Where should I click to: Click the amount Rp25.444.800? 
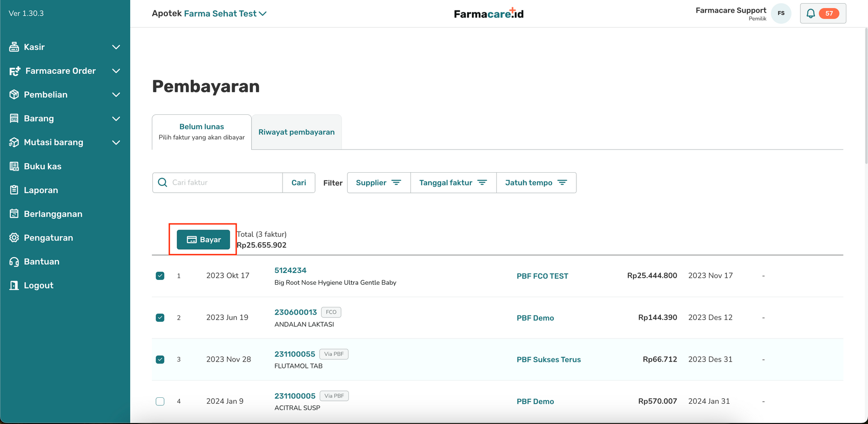coord(652,276)
